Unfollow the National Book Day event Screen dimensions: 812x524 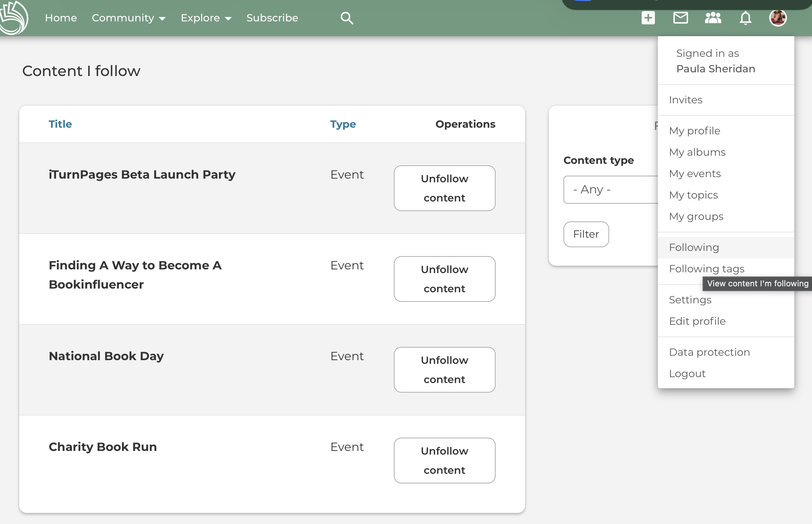tap(444, 370)
